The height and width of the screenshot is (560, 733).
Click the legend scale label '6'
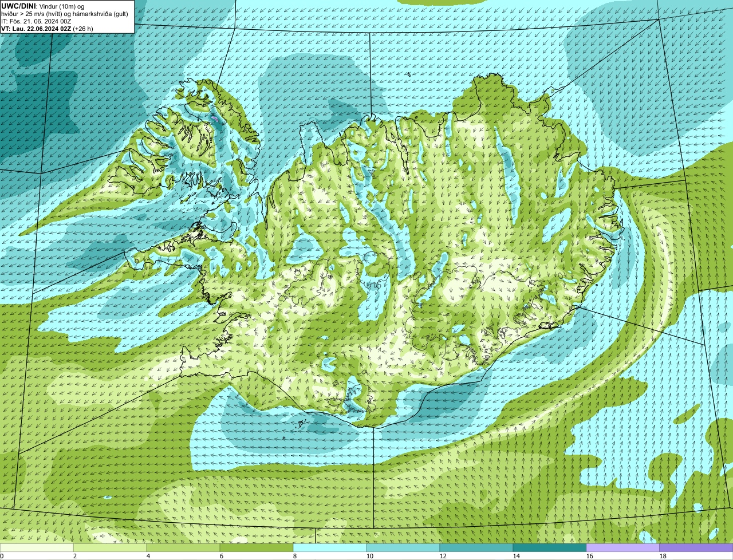222,556
